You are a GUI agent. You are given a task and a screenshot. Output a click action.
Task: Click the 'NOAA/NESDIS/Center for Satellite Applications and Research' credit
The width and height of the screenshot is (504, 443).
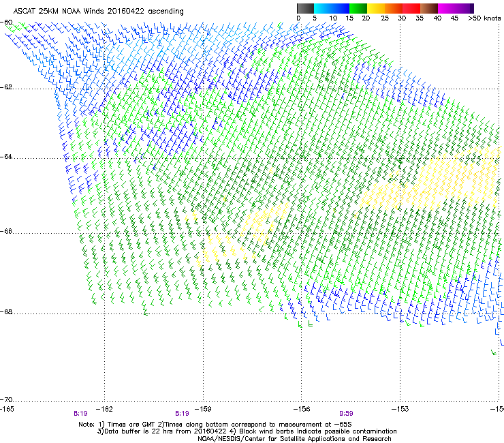coord(294,439)
